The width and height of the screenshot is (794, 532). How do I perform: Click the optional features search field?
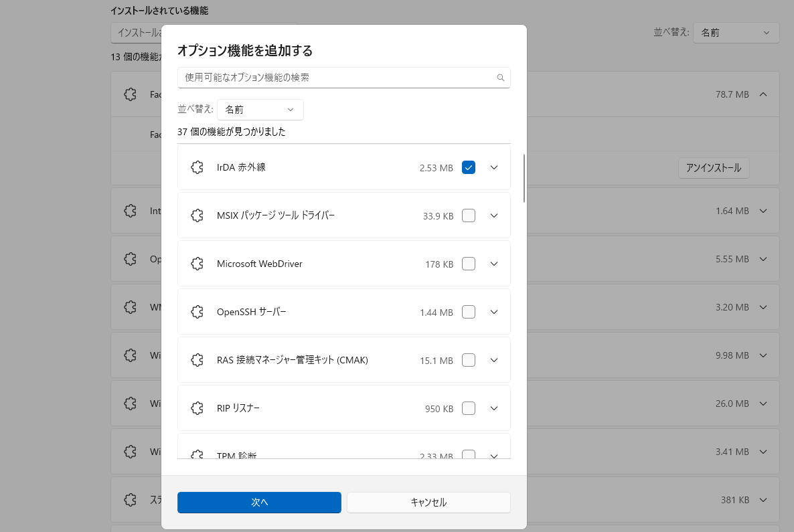point(344,78)
